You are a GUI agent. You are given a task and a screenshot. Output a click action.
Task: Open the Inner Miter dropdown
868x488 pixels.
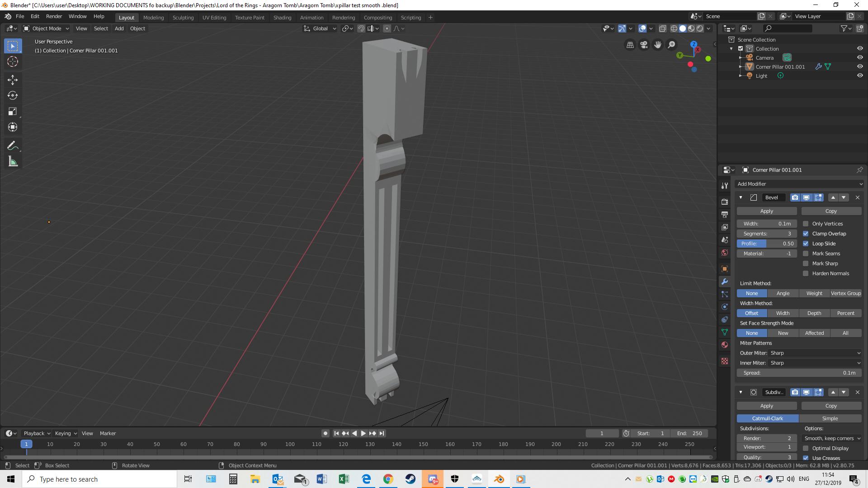815,363
